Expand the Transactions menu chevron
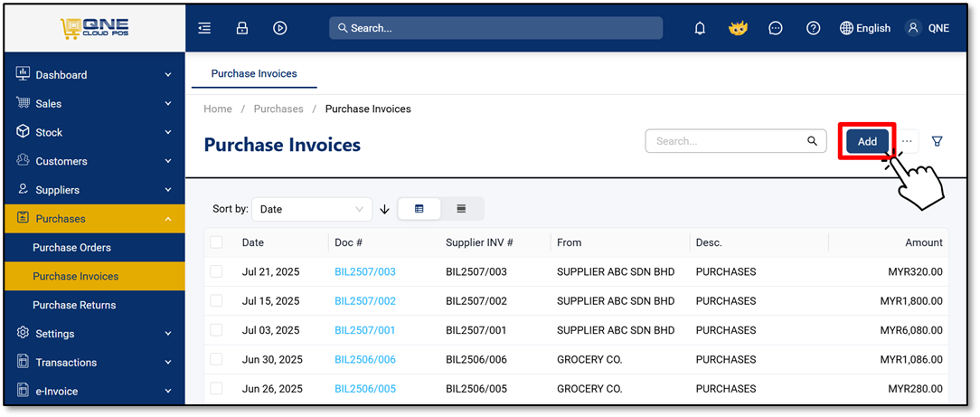Viewport: 980px width, 417px height. tap(168, 363)
